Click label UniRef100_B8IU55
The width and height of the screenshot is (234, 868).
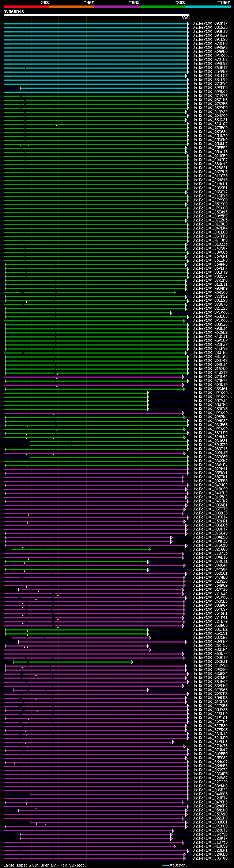[x=210, y=433]
